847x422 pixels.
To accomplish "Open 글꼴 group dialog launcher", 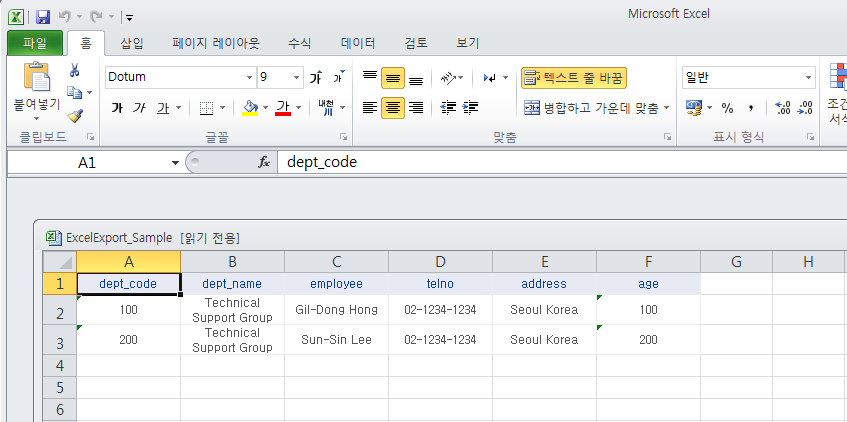I will [x=344, y=137].
